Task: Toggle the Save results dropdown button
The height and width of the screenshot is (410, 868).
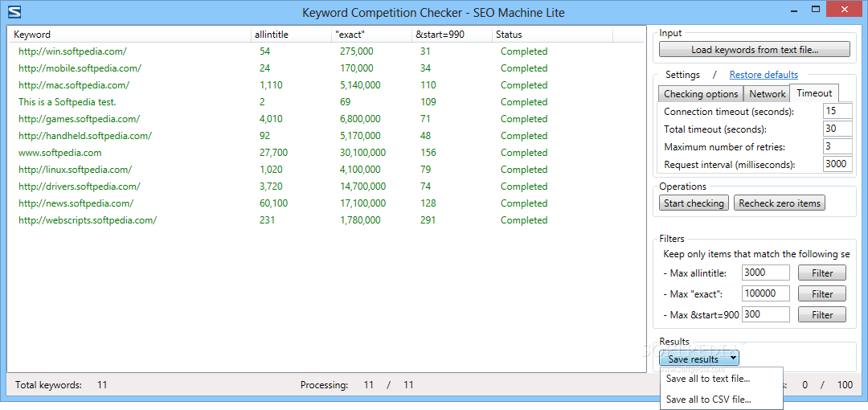Action: pos(698,359)
